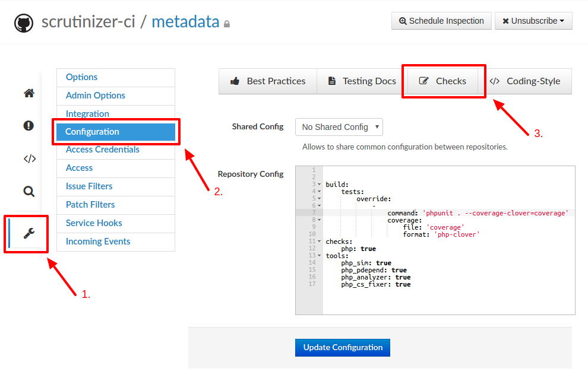Click 'php_sim: true' line in editor
588x378 pixels.
(x=366, y=263)
